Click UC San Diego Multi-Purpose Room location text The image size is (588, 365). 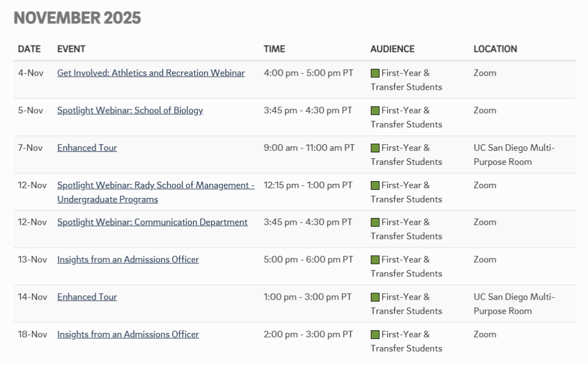[514, 154]
